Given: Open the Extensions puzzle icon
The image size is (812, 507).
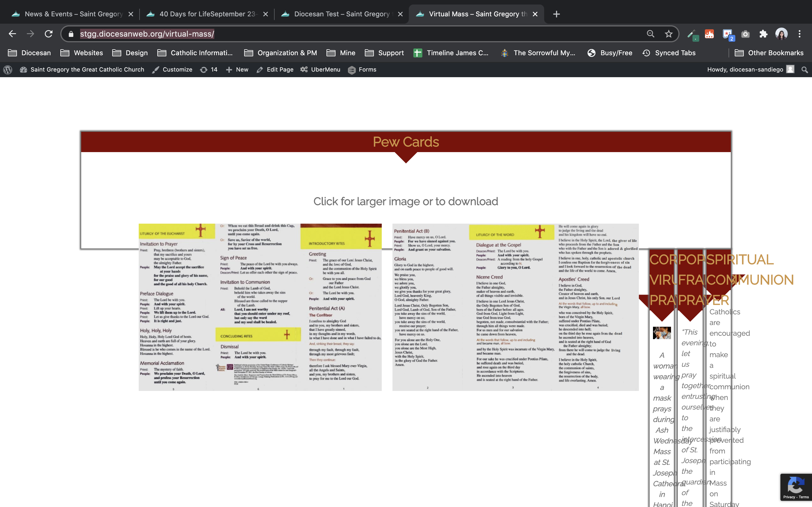Looking at the screenshot, I should (x=763, y=34).
